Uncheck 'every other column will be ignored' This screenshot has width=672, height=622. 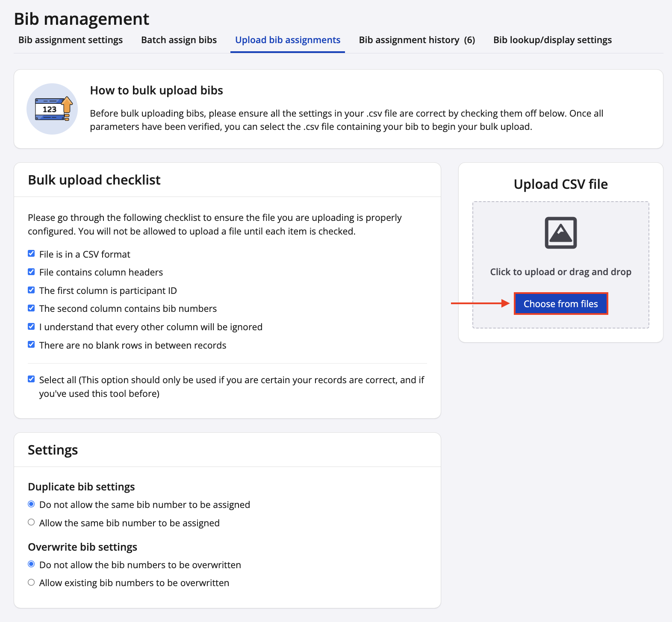(x=31, y=326)
